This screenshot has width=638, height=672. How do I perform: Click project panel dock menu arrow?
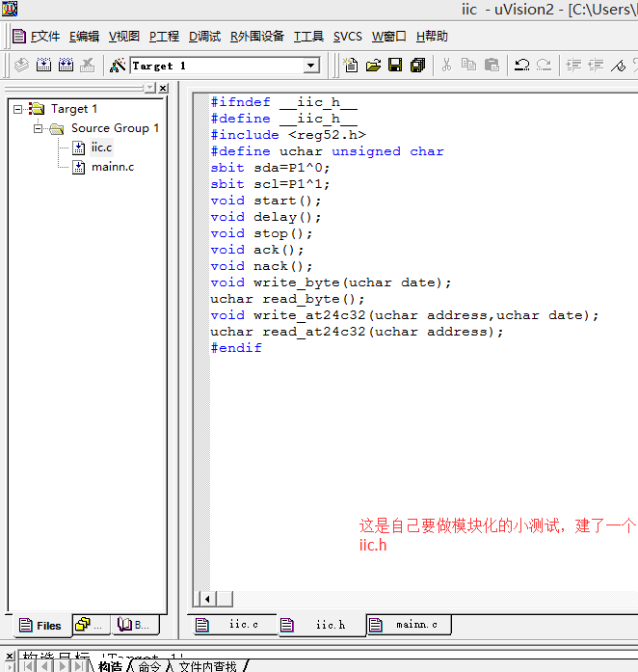click(150, 88)
